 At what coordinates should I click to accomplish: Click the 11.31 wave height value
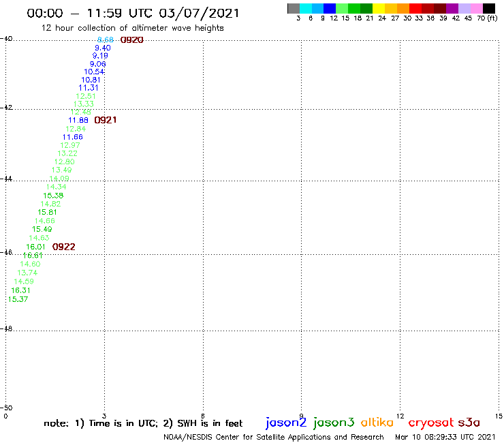[x=89, y=87]
